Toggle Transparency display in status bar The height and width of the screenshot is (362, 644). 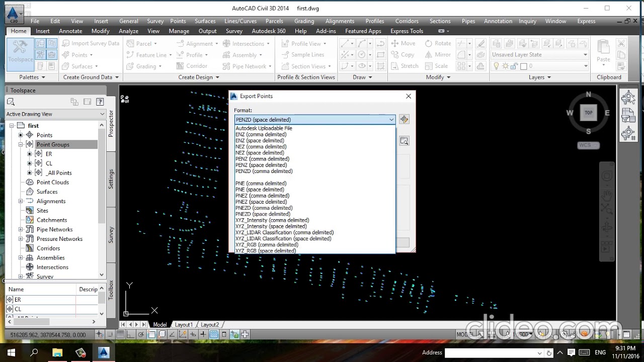pyautogui.click(x=213, y=334)
